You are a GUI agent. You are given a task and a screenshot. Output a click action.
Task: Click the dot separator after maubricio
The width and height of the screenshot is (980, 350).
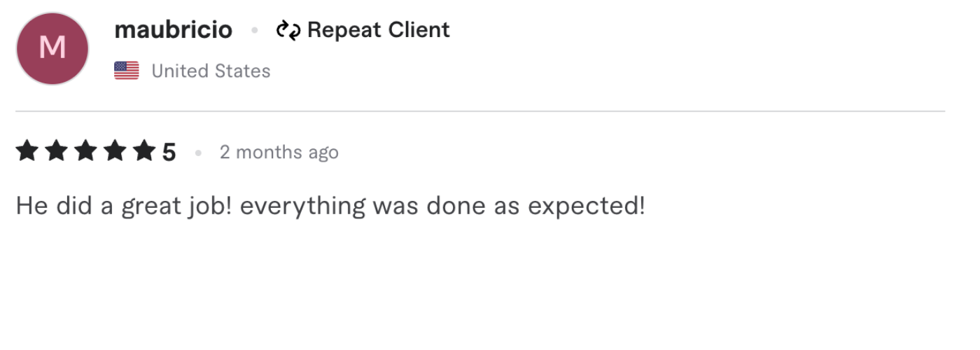(x=255, y=31)
